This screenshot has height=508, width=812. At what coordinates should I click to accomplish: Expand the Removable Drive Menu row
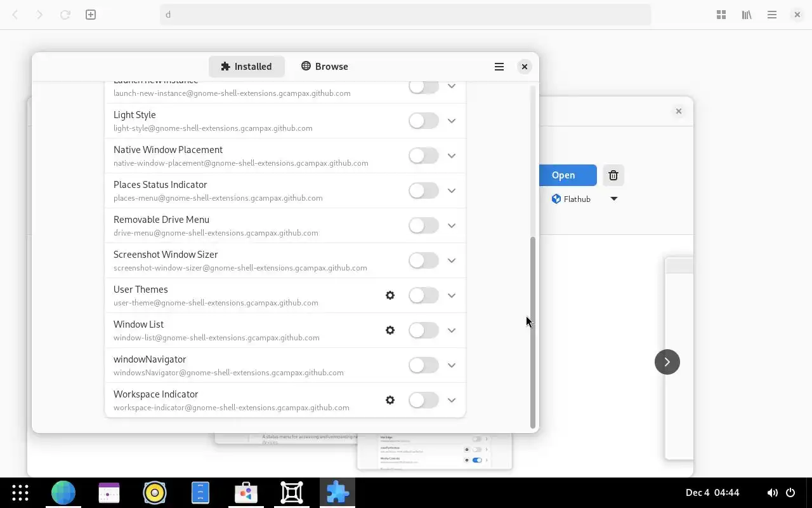click(x=452, y=225)
